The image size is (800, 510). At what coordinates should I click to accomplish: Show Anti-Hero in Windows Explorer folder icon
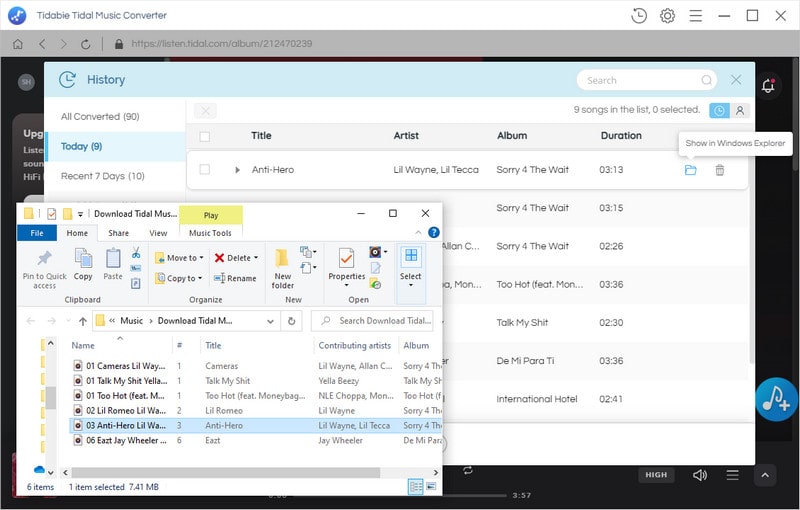click(x=690, y=170)
